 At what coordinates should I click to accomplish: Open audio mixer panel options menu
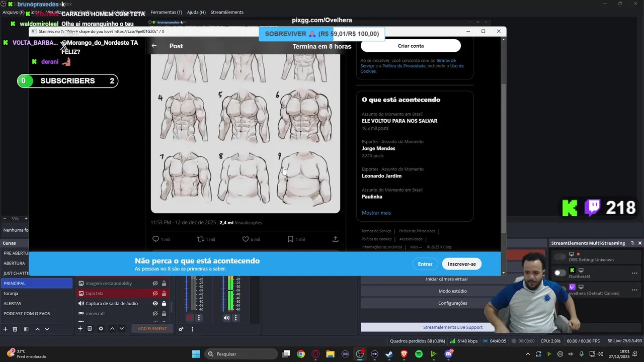192,329
